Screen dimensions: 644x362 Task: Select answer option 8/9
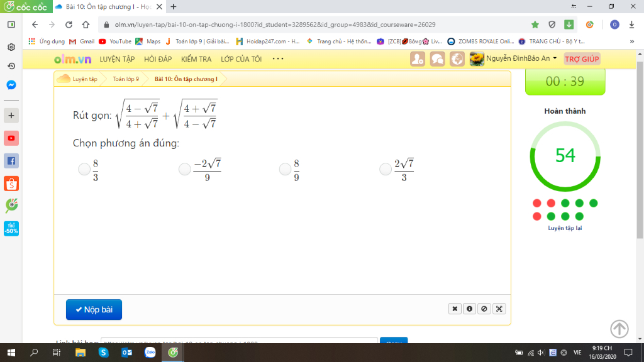(285, 169)
